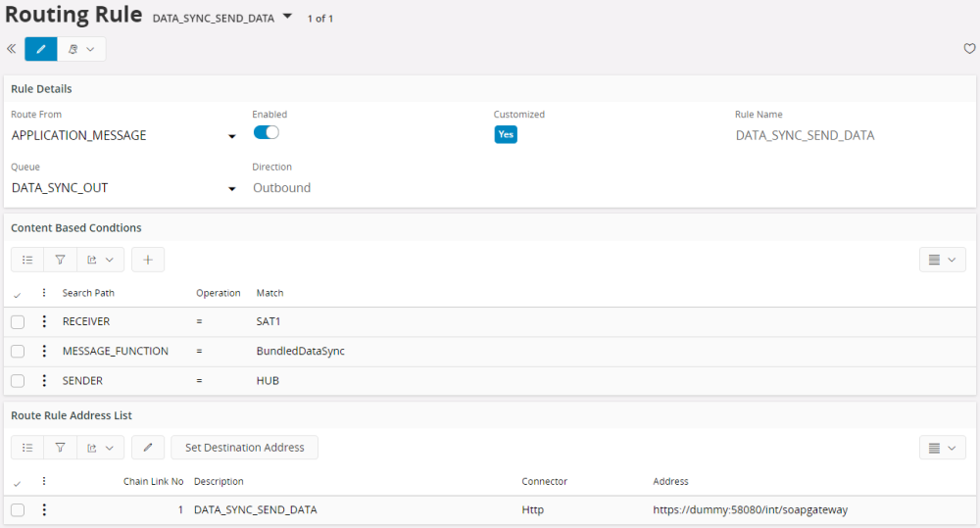
Task: Click the heart favorite icon
Action: 969,49
